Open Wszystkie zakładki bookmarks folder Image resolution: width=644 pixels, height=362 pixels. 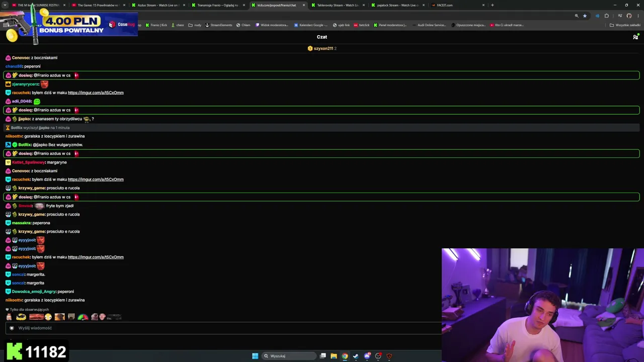(625, 25)
